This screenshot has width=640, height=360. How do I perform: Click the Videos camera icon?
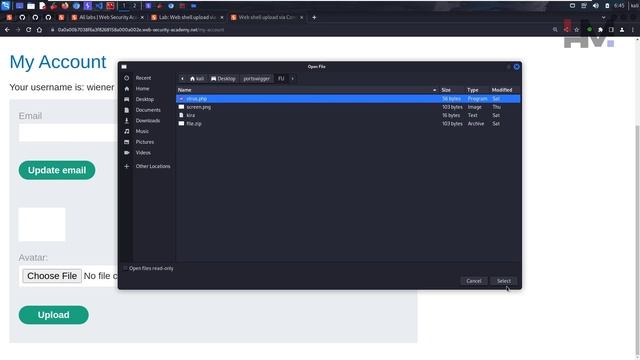tap(127, 152)
